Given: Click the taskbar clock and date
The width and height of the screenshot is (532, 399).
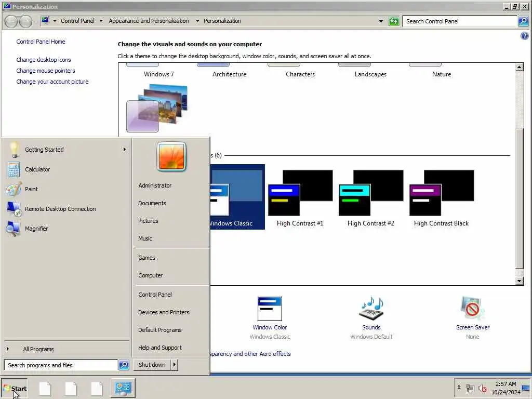Looking at the screenshot, I should pyautogui.click(x=506, y=388).
